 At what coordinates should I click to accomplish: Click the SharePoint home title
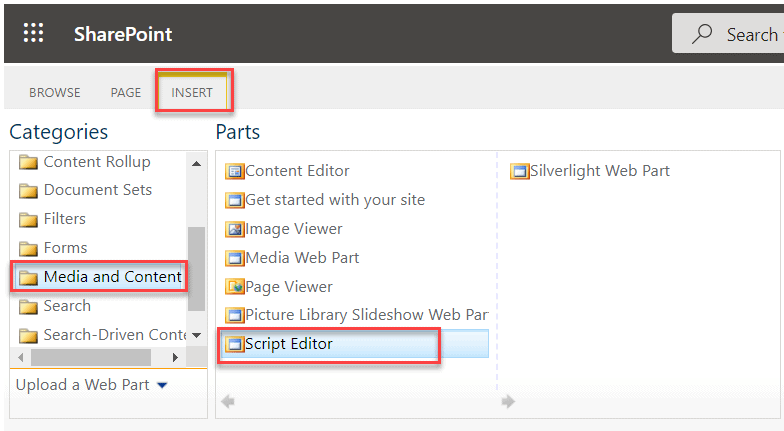coord(123,34)
